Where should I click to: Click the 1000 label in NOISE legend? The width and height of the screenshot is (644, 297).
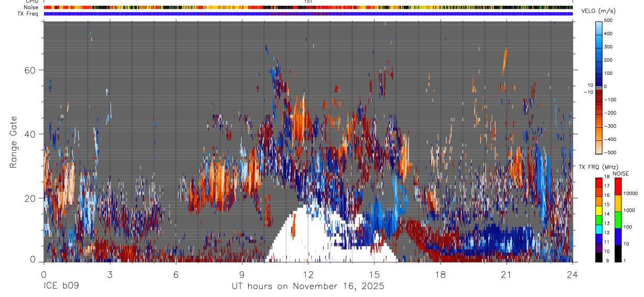pos(629,210)
